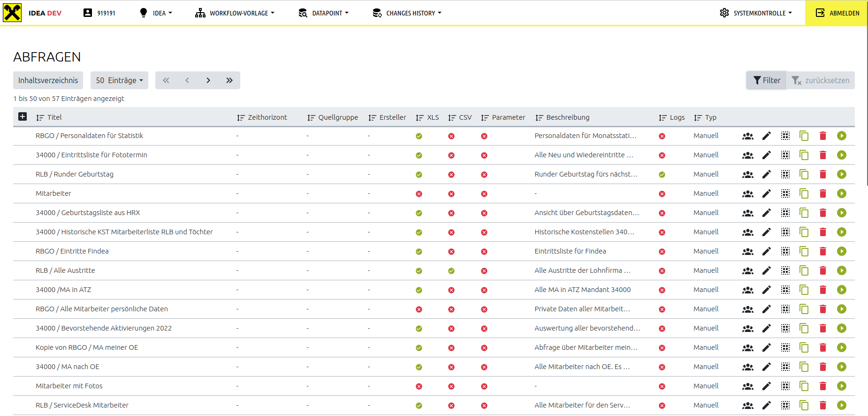Image resolution: width=868 pixels, height=416 pixels.
Task: Copy the RLB / Alle Austritte query
Action: (804, 270)
